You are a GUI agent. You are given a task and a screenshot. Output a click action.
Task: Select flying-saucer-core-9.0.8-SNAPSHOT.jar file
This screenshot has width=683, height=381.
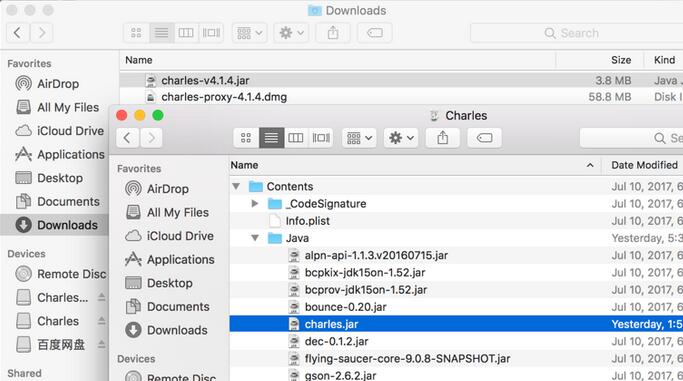point(456,358)
